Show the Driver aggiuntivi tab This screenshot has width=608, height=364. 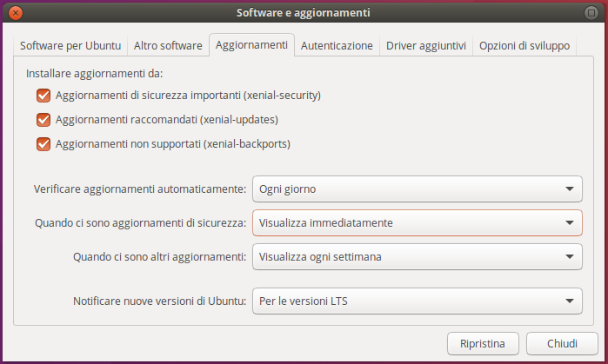pos(426,46)
